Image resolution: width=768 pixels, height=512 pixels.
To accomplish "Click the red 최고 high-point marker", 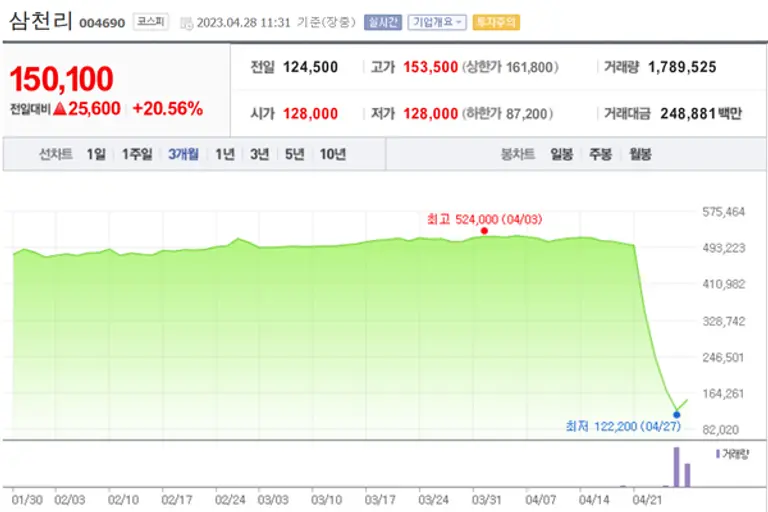I will point(484,231).
